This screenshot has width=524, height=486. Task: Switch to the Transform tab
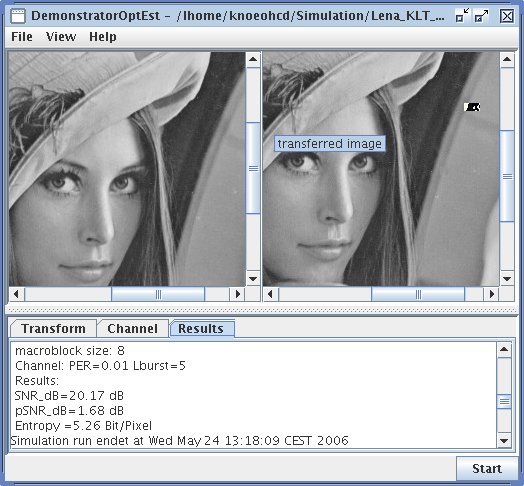click(53, 329)
